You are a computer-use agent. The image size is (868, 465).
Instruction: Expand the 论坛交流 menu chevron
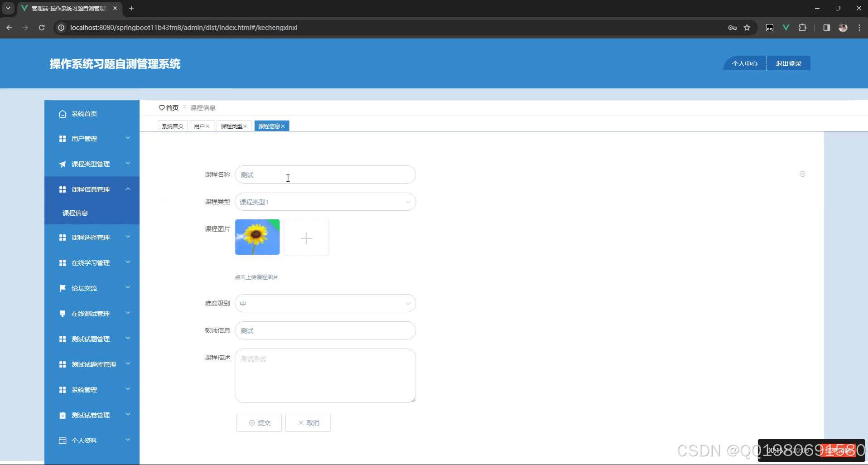point(128,287)
